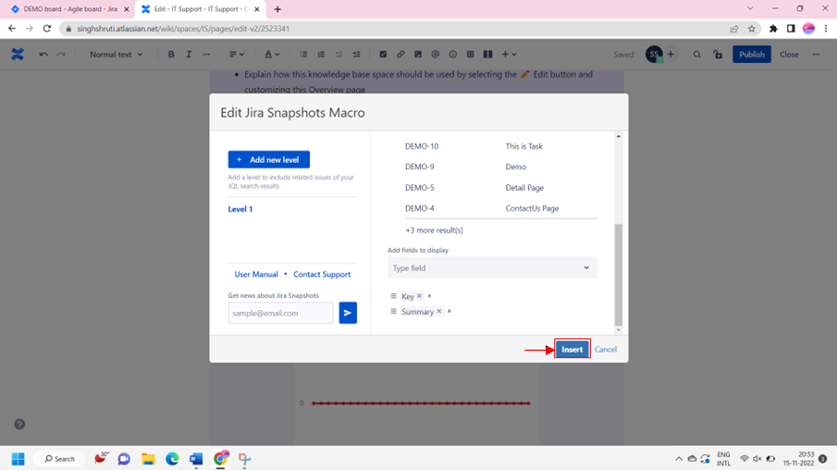
Task: Click the SS user avatar
Action: (654, 54)
